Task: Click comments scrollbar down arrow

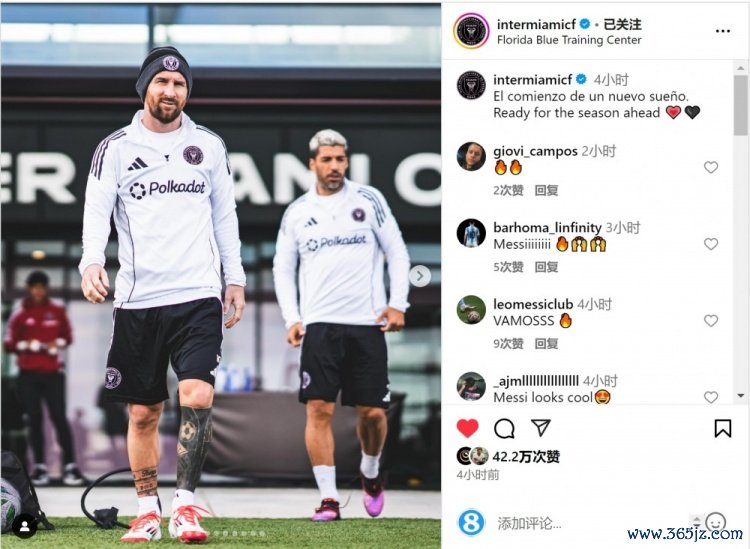Action: 740,395
